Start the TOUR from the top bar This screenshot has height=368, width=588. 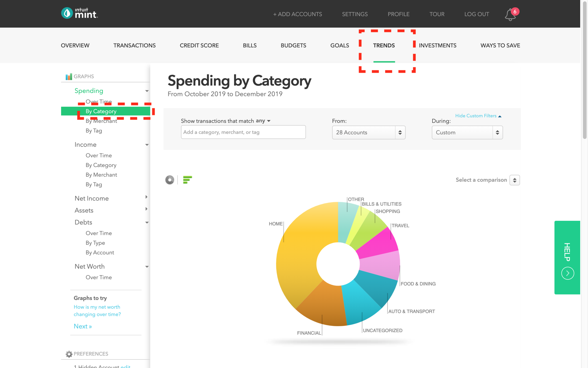[437, 14]
